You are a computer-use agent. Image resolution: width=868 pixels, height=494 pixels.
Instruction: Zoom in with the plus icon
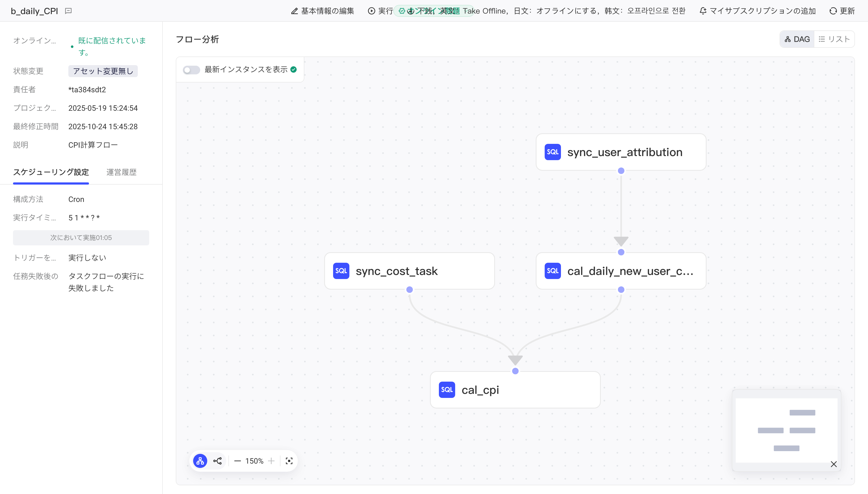point(271,461)
